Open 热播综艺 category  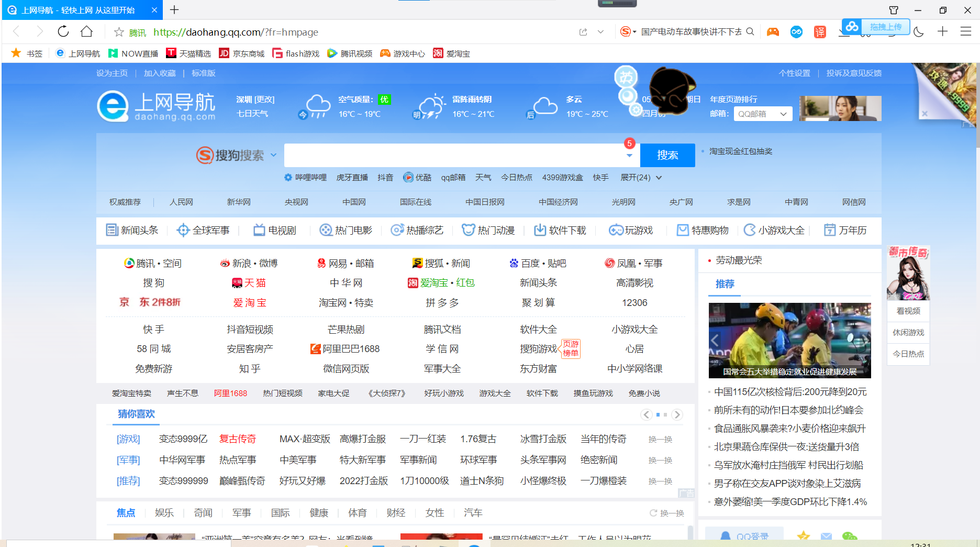(417, 230)
